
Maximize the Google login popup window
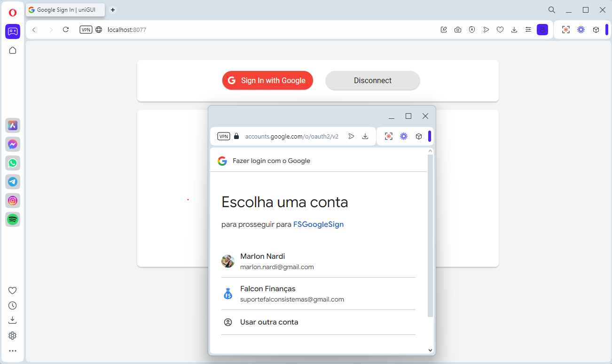click(408, 116)
